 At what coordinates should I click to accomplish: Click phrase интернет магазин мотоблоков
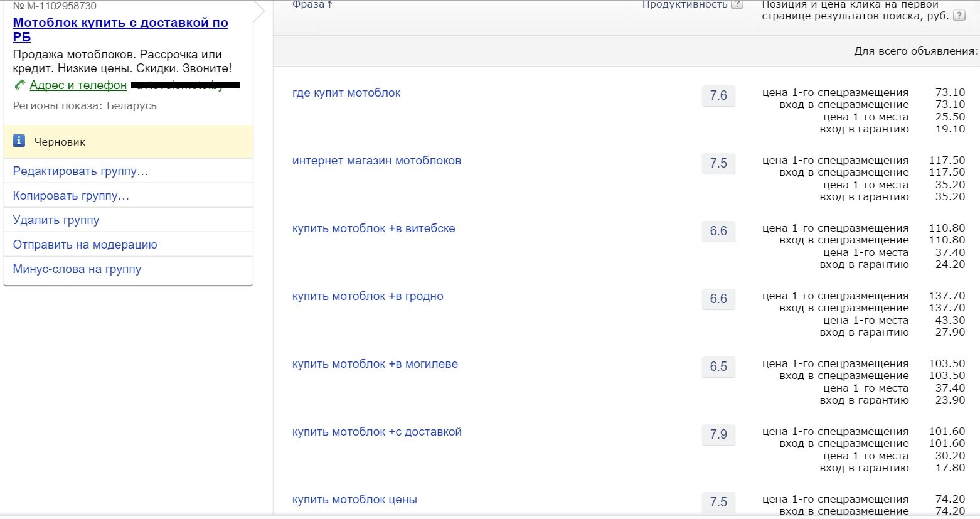click(x=376, y=161)
